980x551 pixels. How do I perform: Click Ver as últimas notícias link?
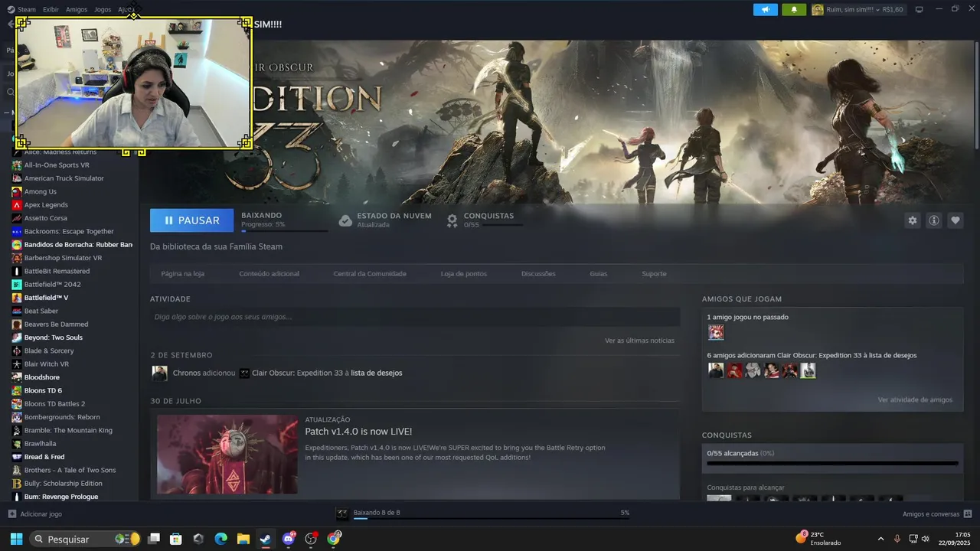coord(639,341)
